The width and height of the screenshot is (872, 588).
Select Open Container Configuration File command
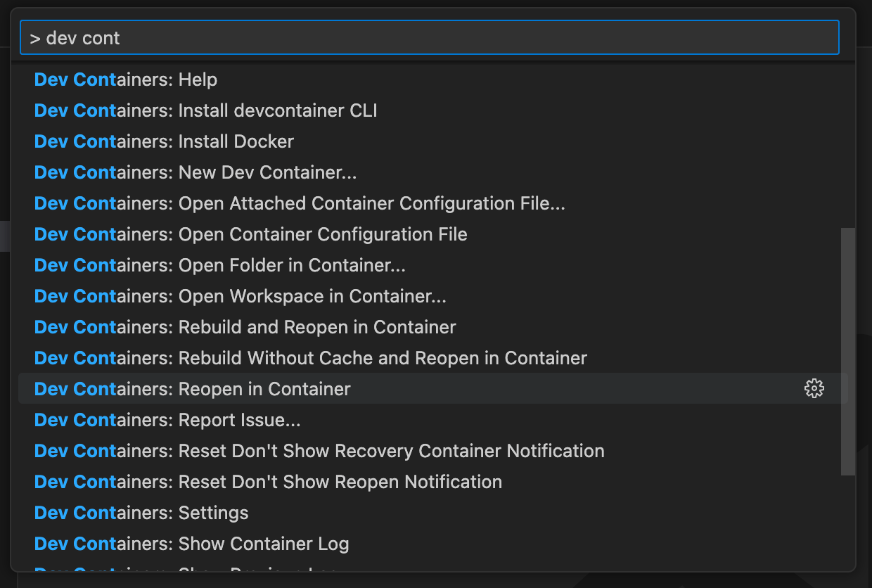(251, 235)
